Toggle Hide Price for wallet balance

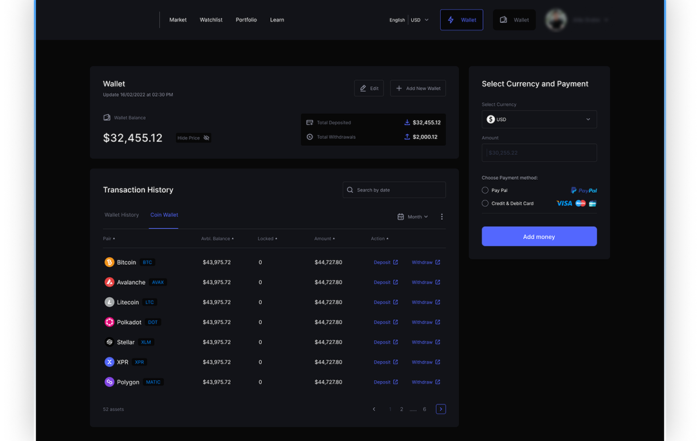click(194, 138)
